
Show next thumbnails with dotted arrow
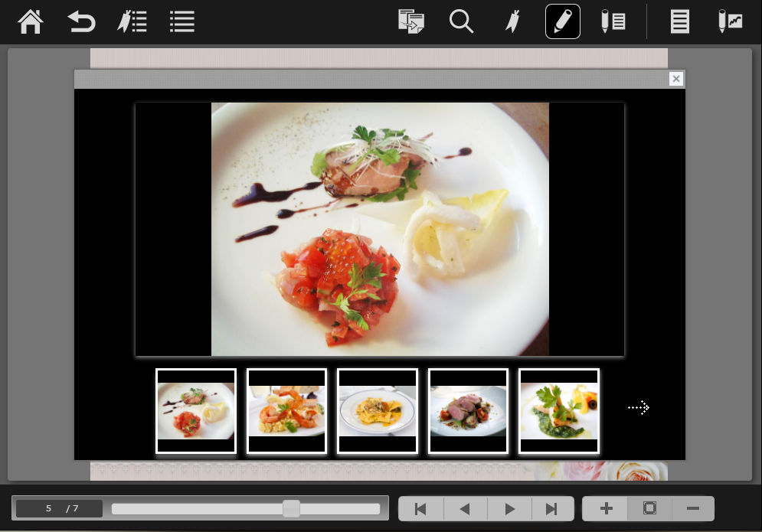point(639,408)
